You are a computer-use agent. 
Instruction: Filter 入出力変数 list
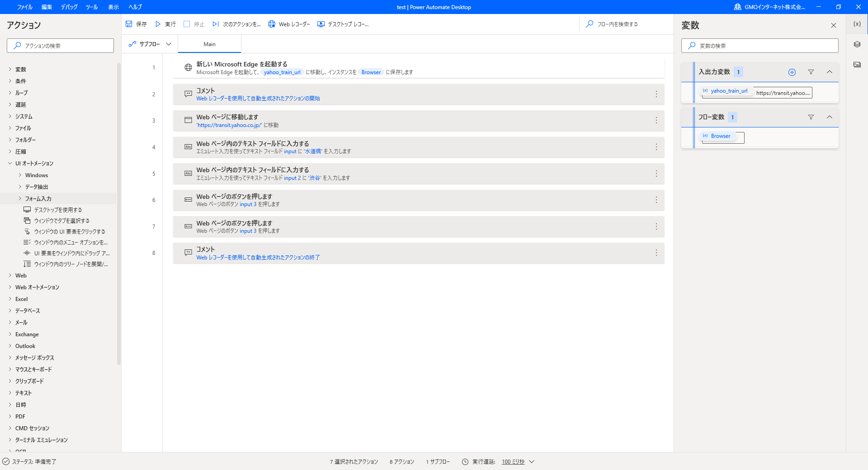[x=811, y=72]
